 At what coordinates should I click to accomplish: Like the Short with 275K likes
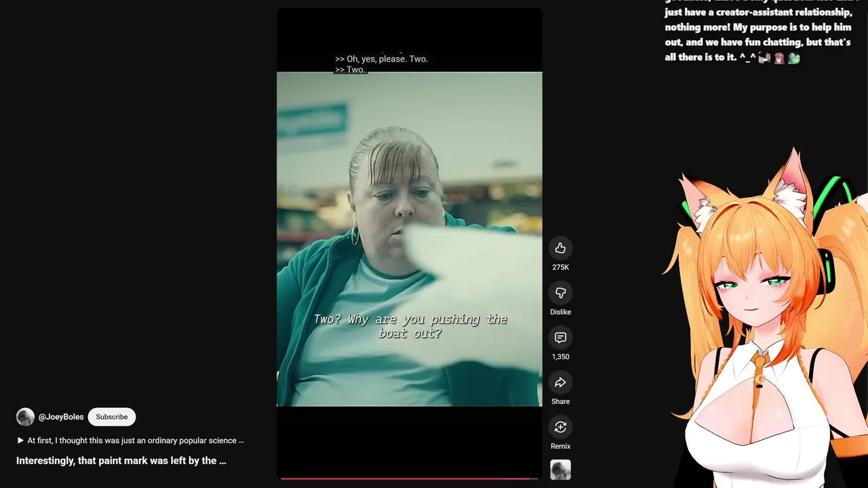[560, 248]
